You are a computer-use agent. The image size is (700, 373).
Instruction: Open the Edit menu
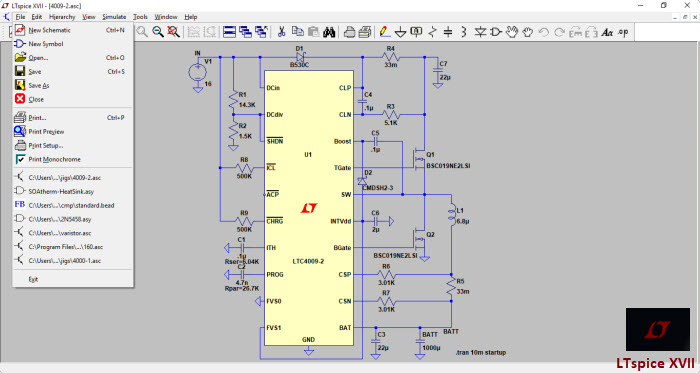37,17
